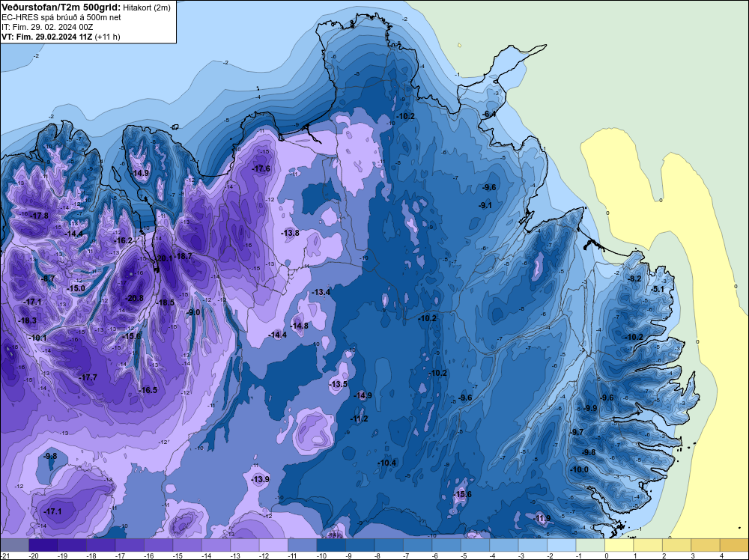
Task: Click the -10.0 temperature label
Action: point(580,469)
